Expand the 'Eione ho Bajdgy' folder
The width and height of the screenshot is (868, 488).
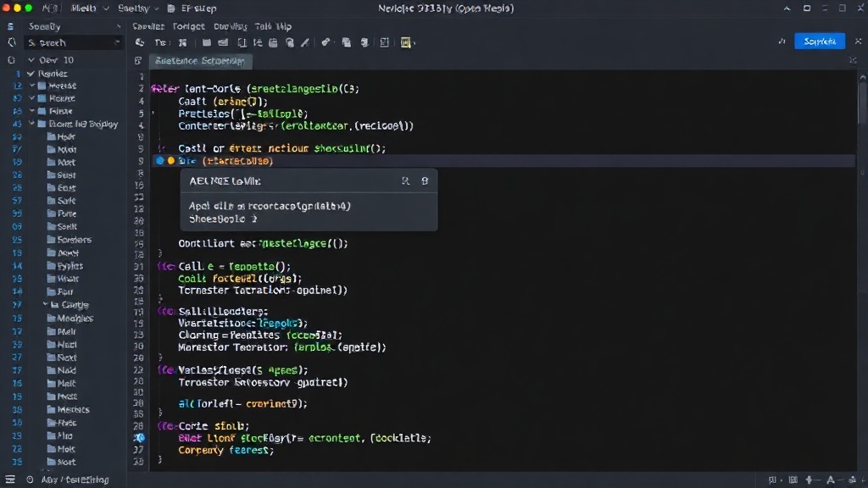coord(31,124)
